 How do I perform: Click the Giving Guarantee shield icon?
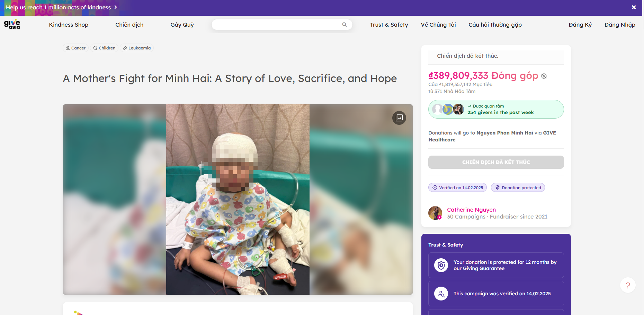[x=441, y=265]
